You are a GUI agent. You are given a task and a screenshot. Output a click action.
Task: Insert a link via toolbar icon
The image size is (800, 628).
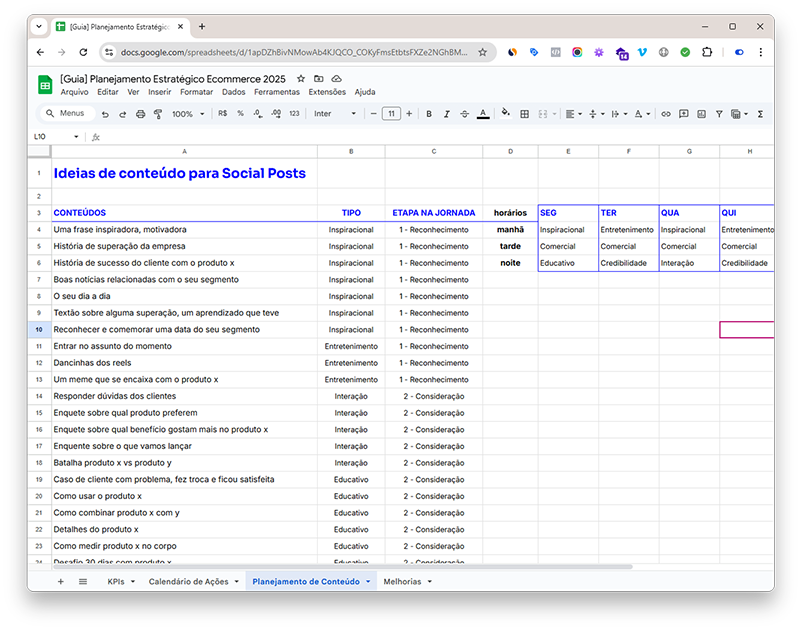(x=666, y=114)
